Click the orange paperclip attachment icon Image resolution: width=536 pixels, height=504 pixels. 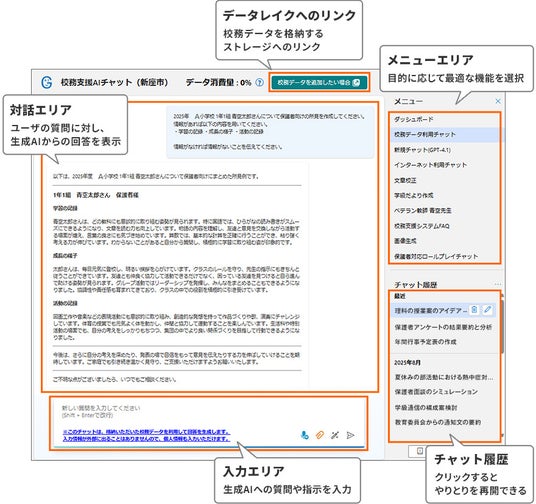[320, 435]
